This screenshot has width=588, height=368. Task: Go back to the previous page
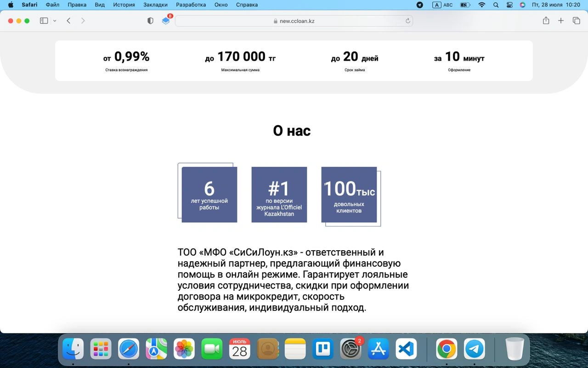68,21
